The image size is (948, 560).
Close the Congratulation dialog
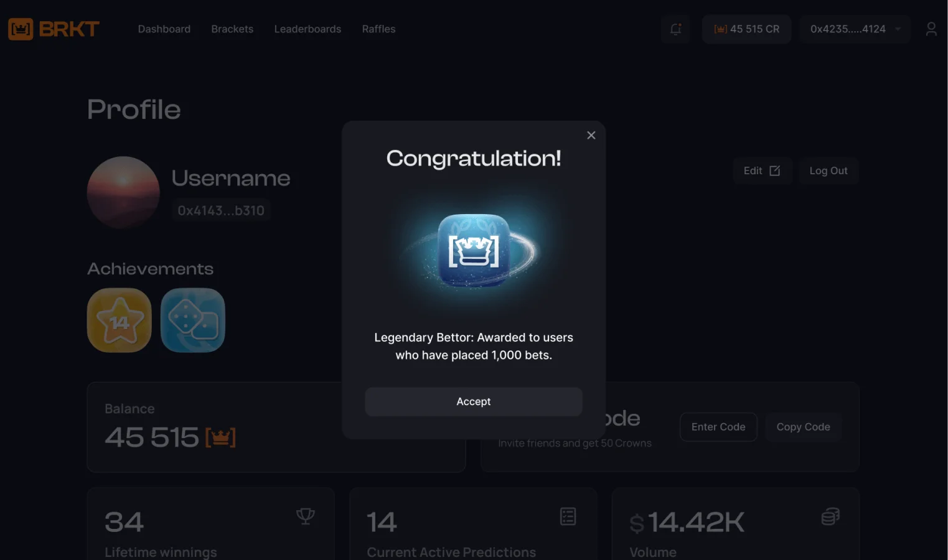pos(591,135)
